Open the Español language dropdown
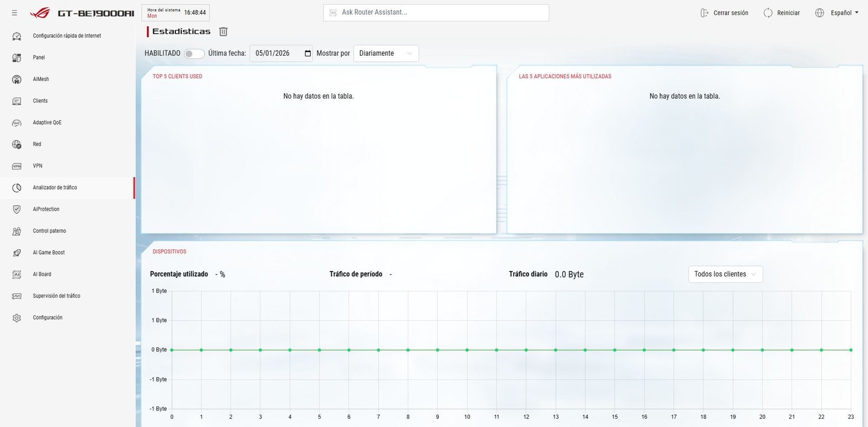The height and width of the screenshot is (427, 868). 838,13
